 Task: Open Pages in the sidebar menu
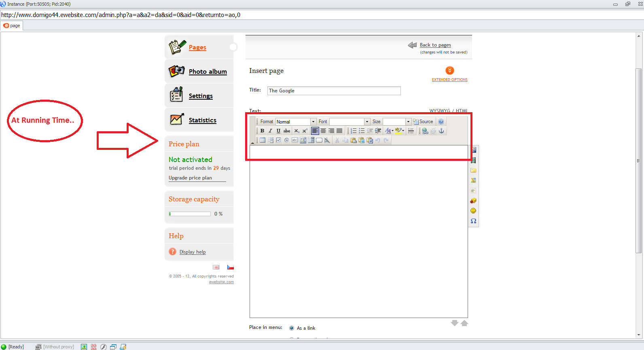click(197, 47)
